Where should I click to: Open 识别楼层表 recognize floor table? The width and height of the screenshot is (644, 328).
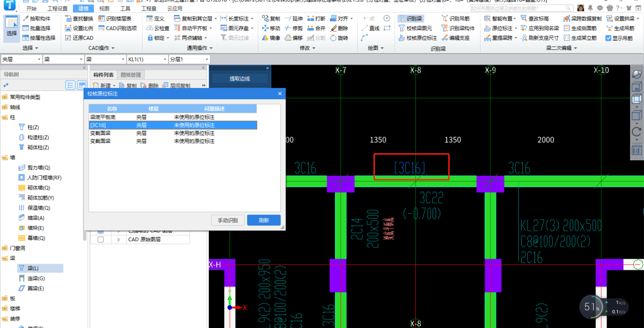point(115,18)
